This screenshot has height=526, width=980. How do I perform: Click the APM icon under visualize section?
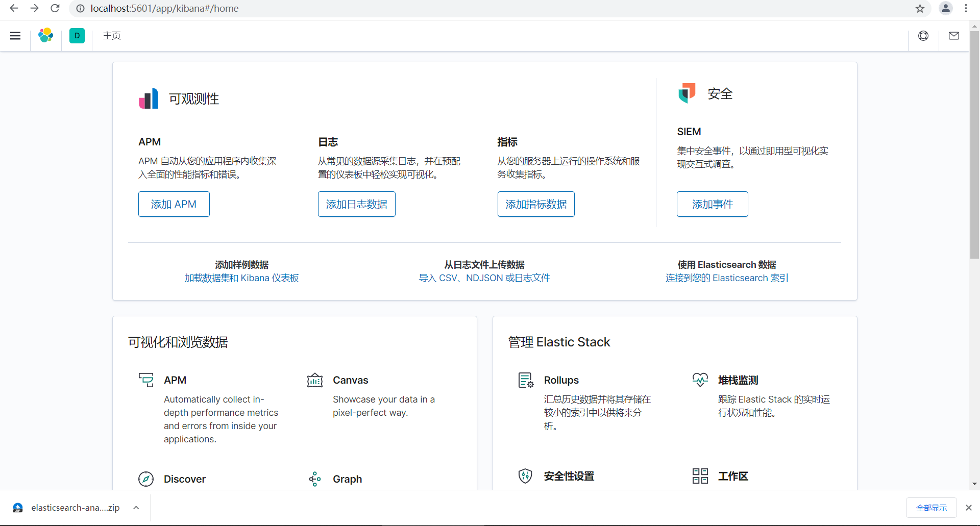[146, 380]
